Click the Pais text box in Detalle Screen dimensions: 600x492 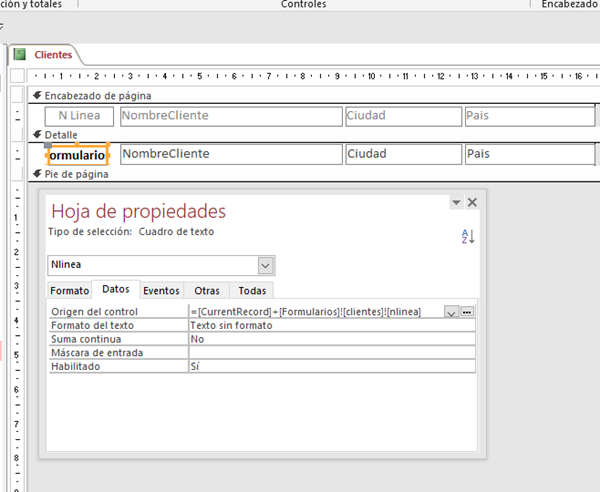(528, 154)
